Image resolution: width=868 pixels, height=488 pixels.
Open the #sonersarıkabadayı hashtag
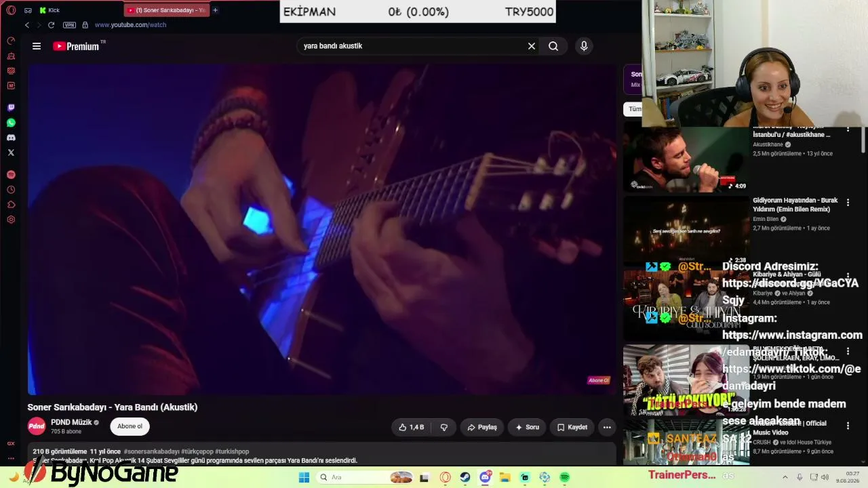[151, 451]
